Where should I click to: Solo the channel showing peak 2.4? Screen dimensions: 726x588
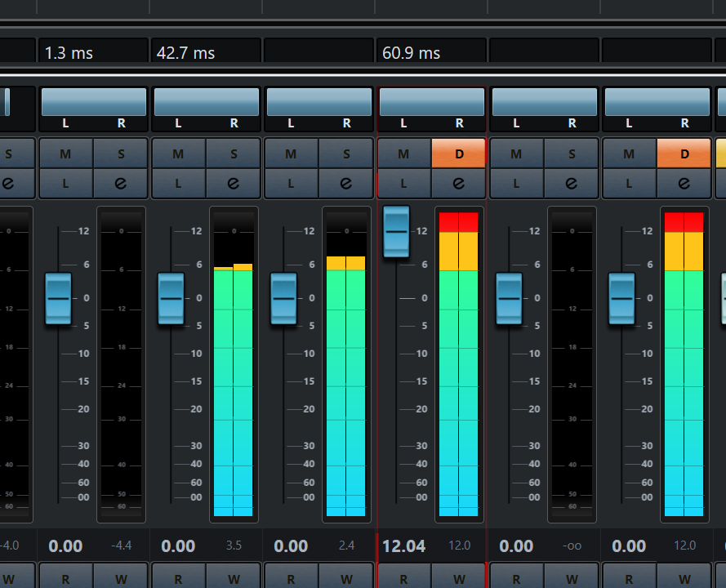click(346, 154)
